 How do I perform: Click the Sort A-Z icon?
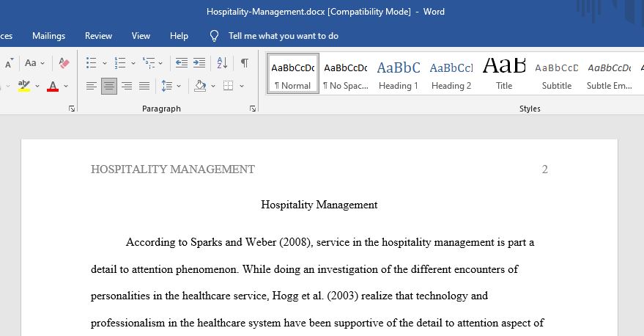[222, 63]
